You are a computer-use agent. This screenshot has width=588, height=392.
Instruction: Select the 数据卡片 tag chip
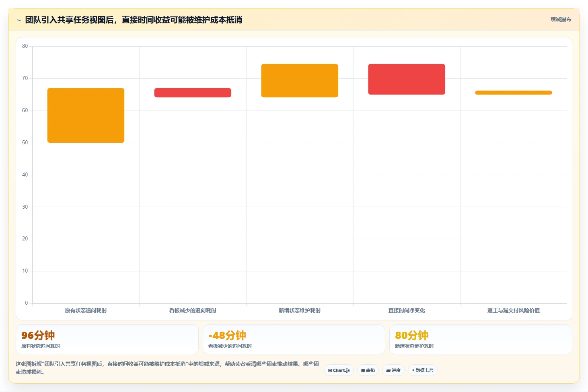pyautogui.click(x=423, y=370)
